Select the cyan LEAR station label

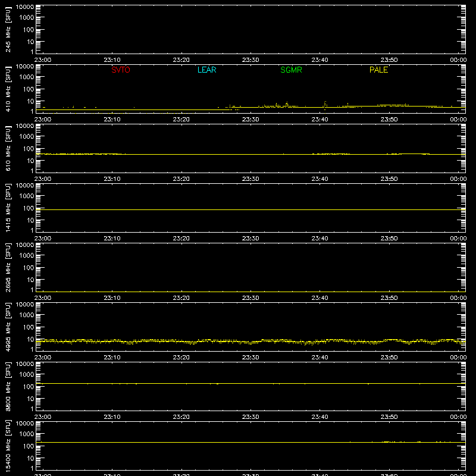click(206, 70)
